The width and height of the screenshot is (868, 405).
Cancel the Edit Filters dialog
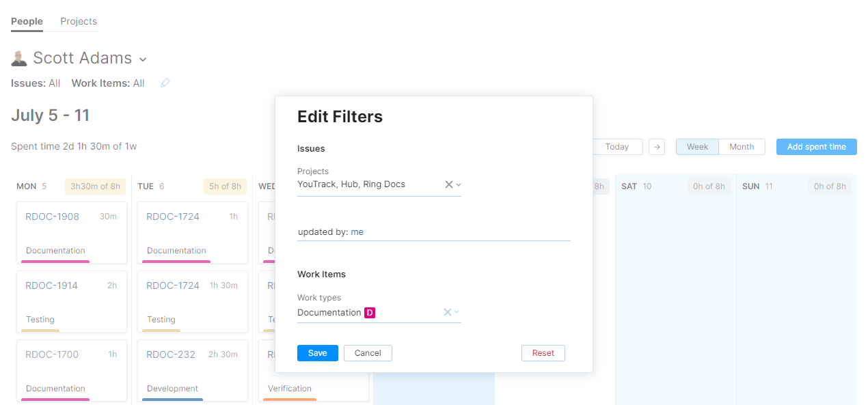click(368, 353)
